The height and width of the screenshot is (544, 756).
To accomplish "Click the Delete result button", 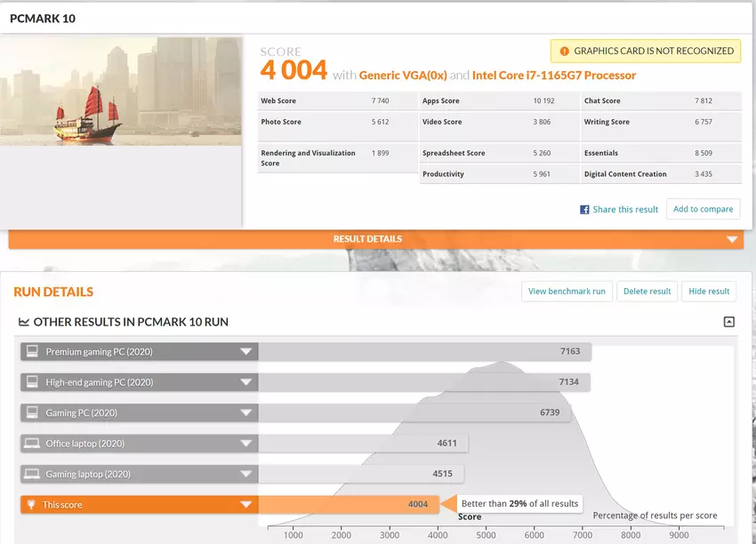I will [x=647, y=292].
